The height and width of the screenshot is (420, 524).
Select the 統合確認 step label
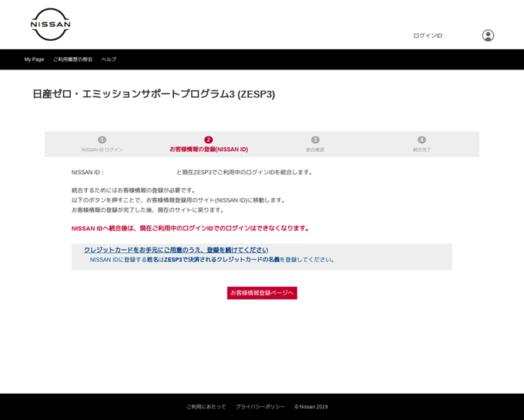click(315, 150)
